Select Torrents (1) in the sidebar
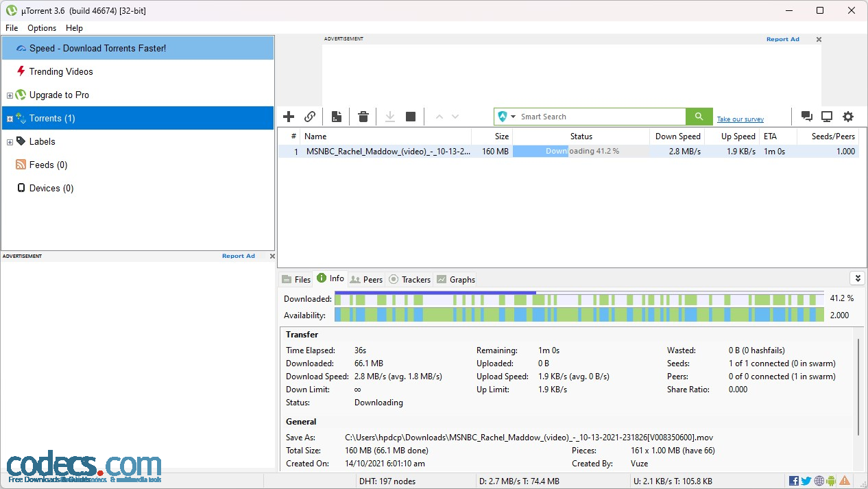Screen dimensions: 868x489 click(138, 118)
